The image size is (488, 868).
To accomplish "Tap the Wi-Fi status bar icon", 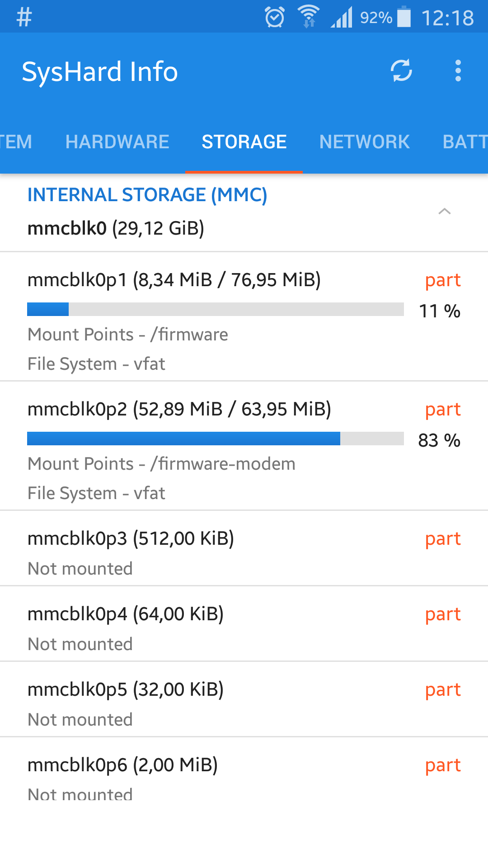I will pyautogui.click(x=309, y=17).
